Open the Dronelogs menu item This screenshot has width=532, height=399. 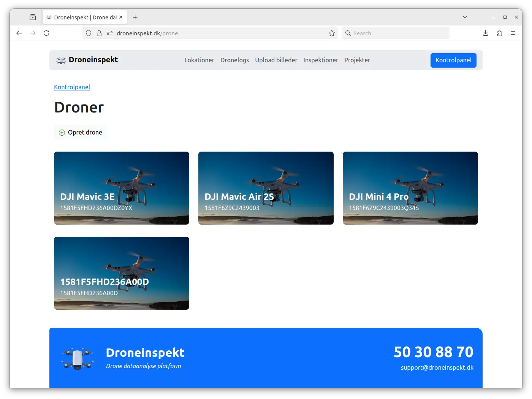(234, 60)
